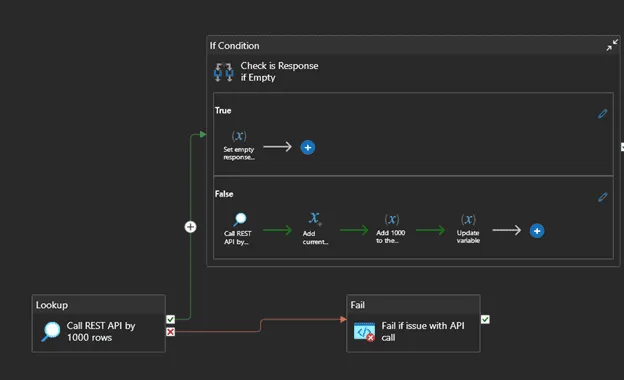The width and height of the screenshot is (624, 380).
Task: Select the Fail activity header
Action: 413,305
